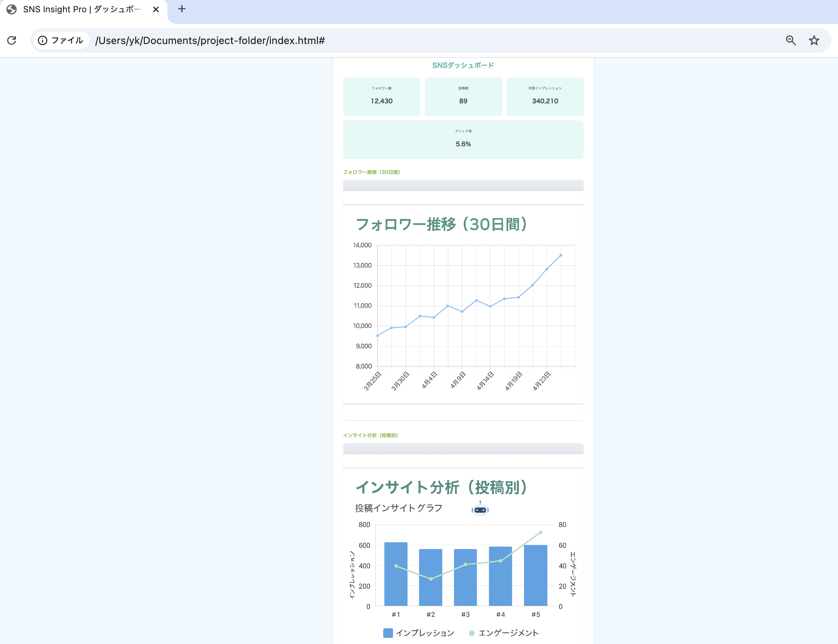Bookmark this page with the star icon

click(814, 40)
